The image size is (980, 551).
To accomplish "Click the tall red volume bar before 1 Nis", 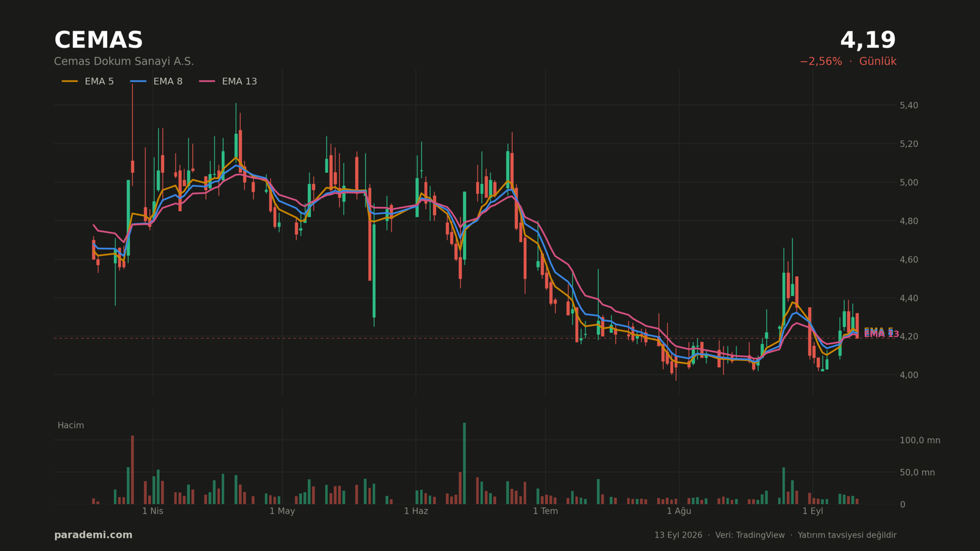I will pos(132,470).
